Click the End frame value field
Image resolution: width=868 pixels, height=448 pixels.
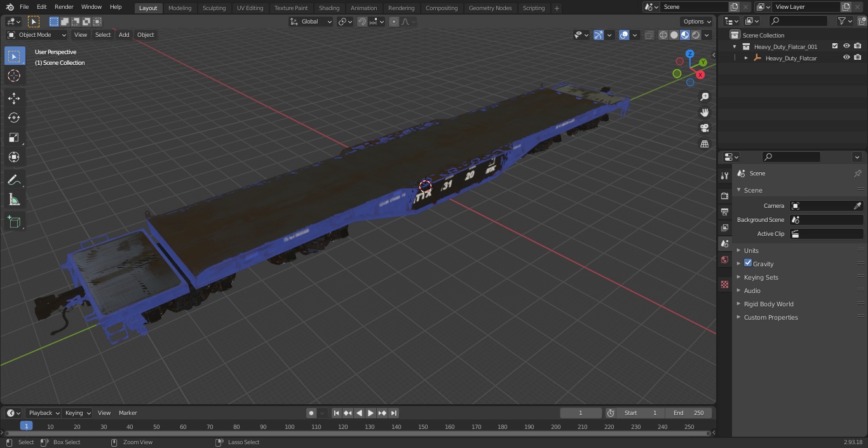688,413
